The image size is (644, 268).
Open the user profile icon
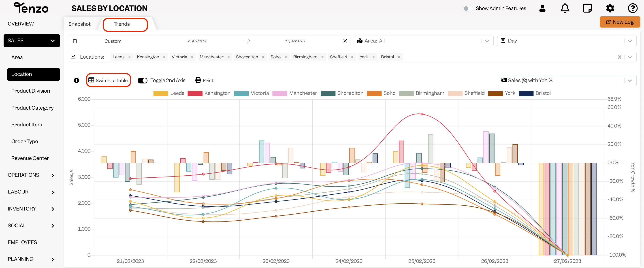(x=542, y=8)
